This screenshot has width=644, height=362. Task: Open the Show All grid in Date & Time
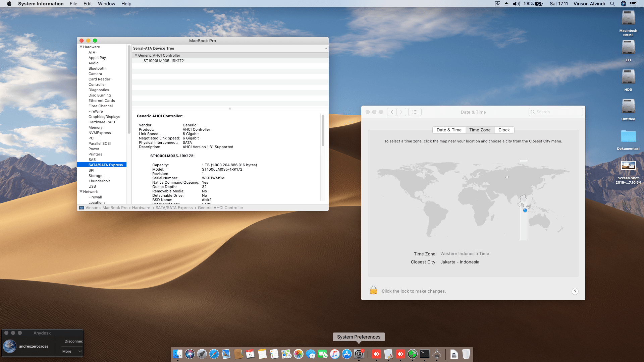pyautogui.click(x=415, y=112)
